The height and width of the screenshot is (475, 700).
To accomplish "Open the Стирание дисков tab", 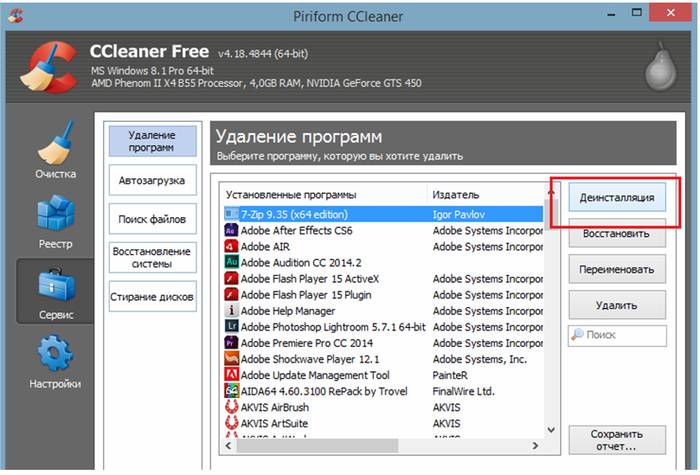I will pos(152,296).
